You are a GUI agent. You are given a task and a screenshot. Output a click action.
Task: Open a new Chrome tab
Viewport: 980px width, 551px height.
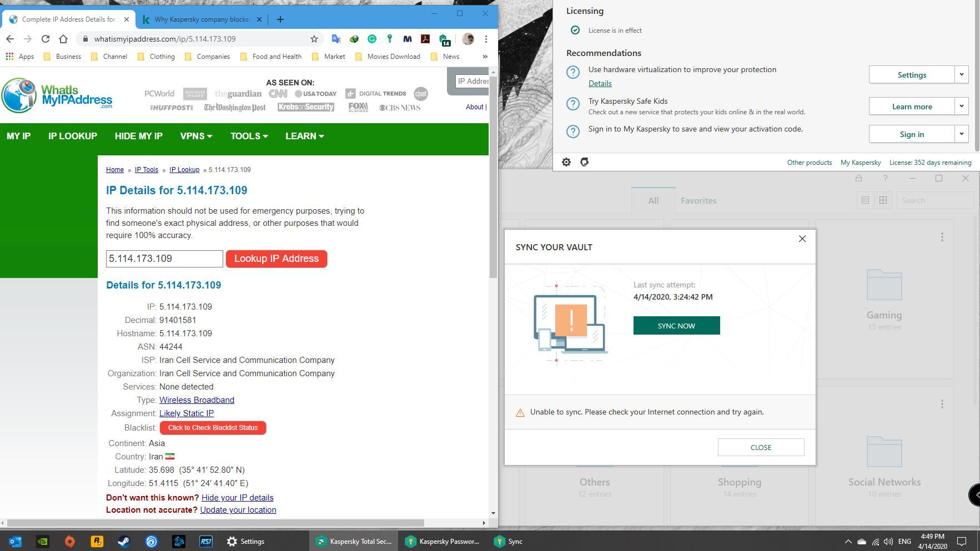pyautogui.click(x=280, y=19)
